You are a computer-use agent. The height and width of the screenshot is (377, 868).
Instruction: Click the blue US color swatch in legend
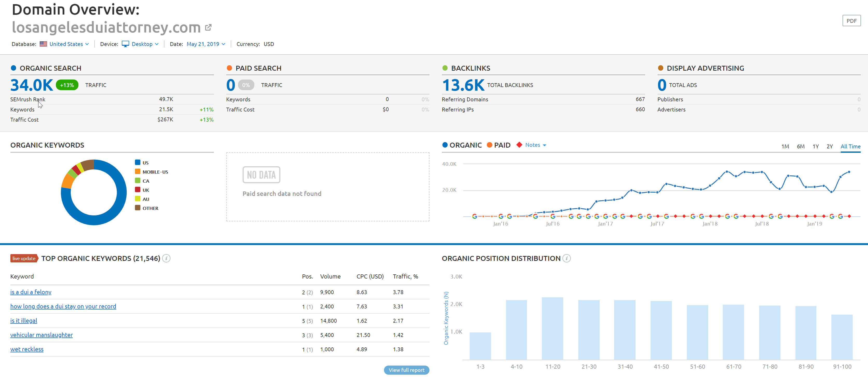137,162
